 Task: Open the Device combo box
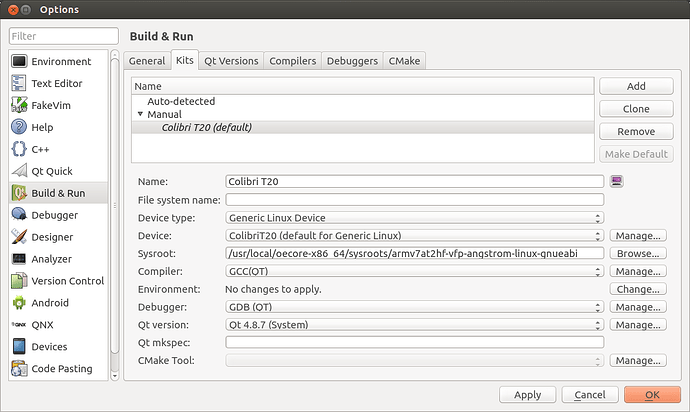[415, 235]
